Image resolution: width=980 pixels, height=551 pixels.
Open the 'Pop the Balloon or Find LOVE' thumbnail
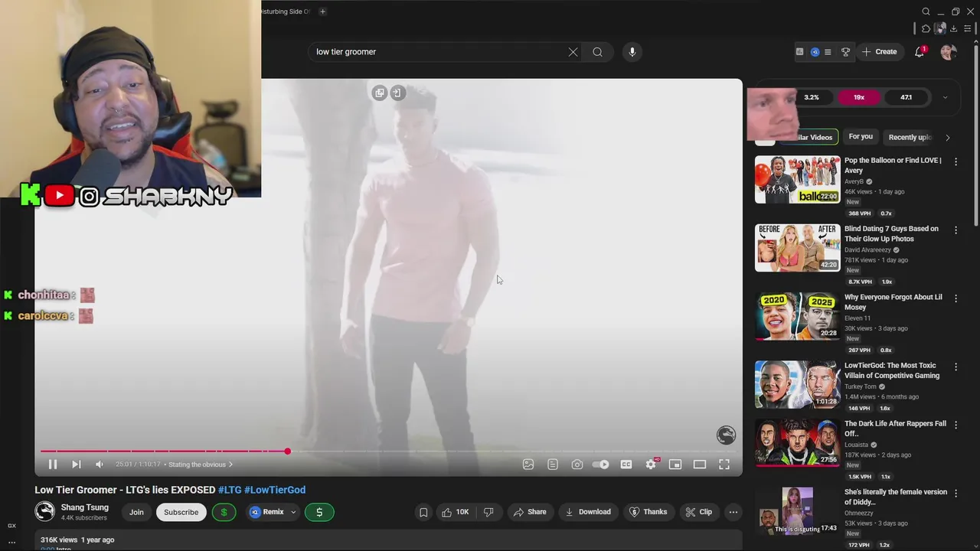[x=797, y=180]
